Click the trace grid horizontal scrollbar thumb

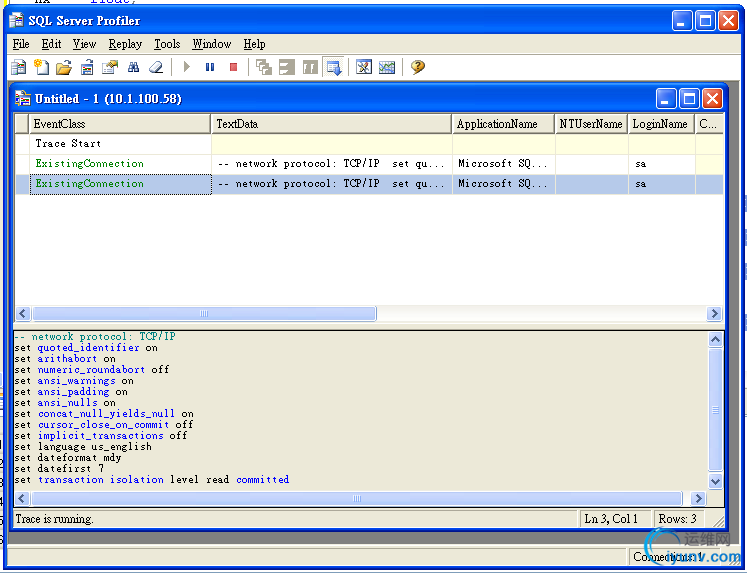(204, 313)
